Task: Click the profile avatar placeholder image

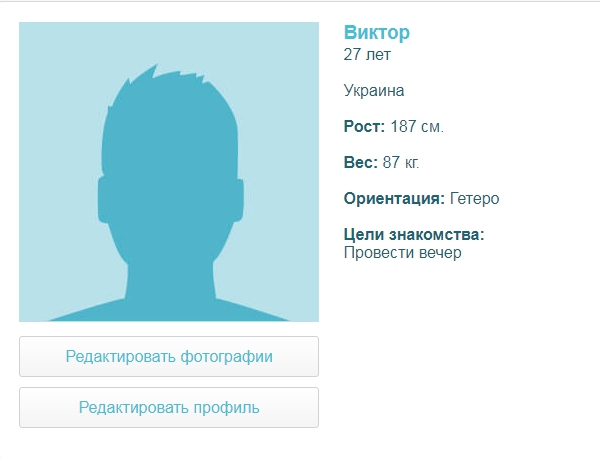Action: click(x=169, y=172)
